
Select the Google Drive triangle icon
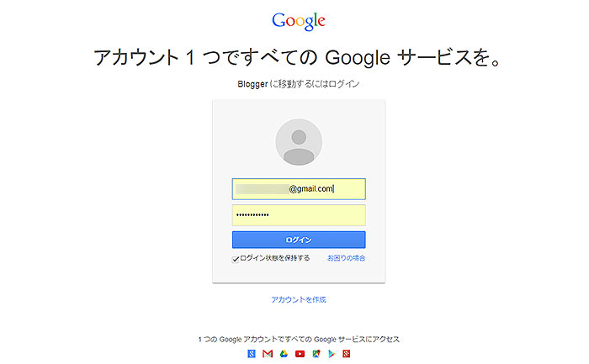284,354
